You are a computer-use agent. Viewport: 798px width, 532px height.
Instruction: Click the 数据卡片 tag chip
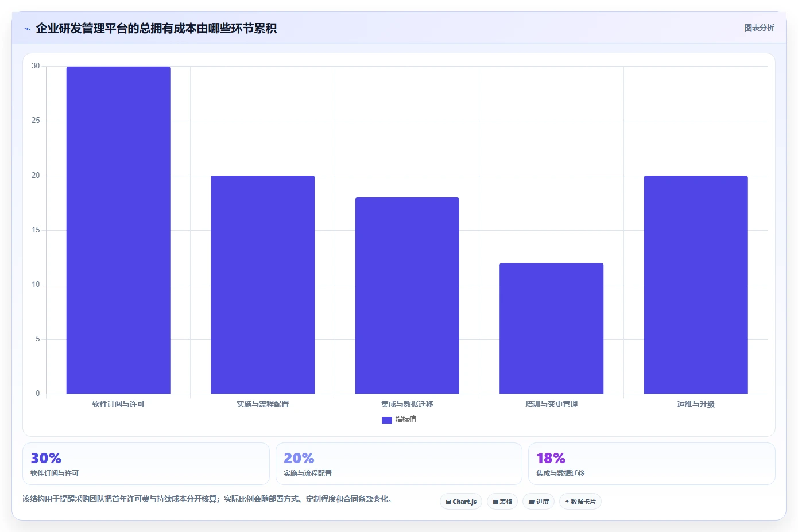(x=580, y=502)
